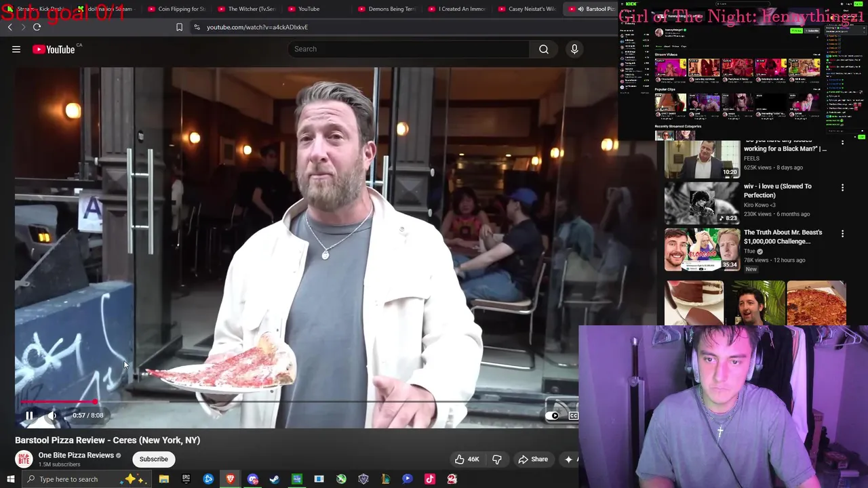Screen dimensions: 868x488
Task: Switch to the Demons Being Terri tab
Action: click(x=387, y=9)
